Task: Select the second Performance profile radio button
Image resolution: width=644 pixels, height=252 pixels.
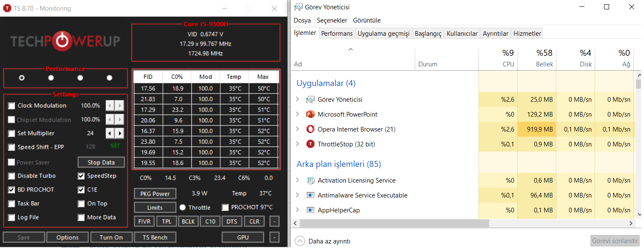Action: click(x=51, y=78)
